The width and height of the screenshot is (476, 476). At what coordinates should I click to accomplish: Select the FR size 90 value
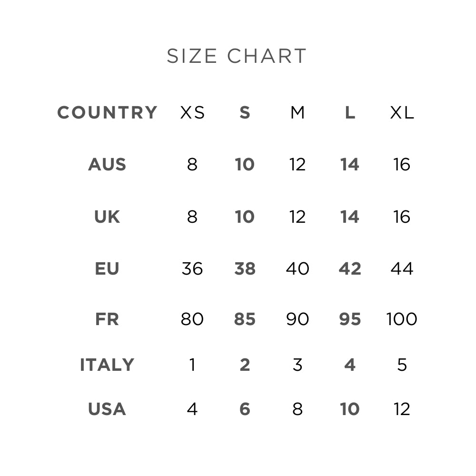pos(297,319)
